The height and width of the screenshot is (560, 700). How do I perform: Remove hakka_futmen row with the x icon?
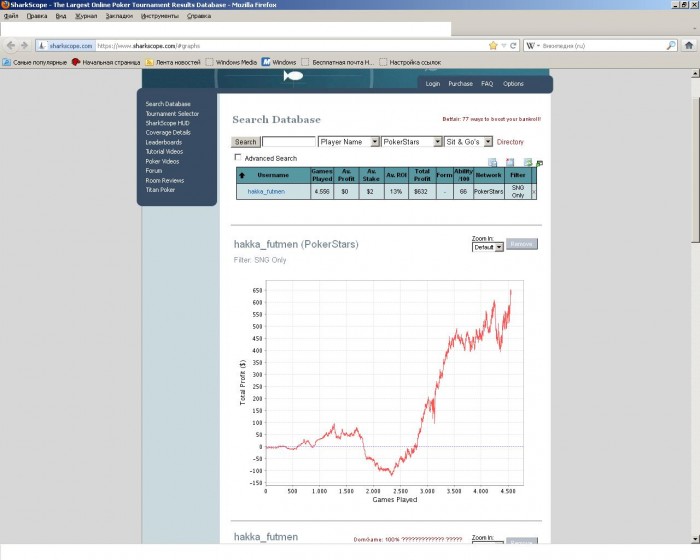point(534,192)
